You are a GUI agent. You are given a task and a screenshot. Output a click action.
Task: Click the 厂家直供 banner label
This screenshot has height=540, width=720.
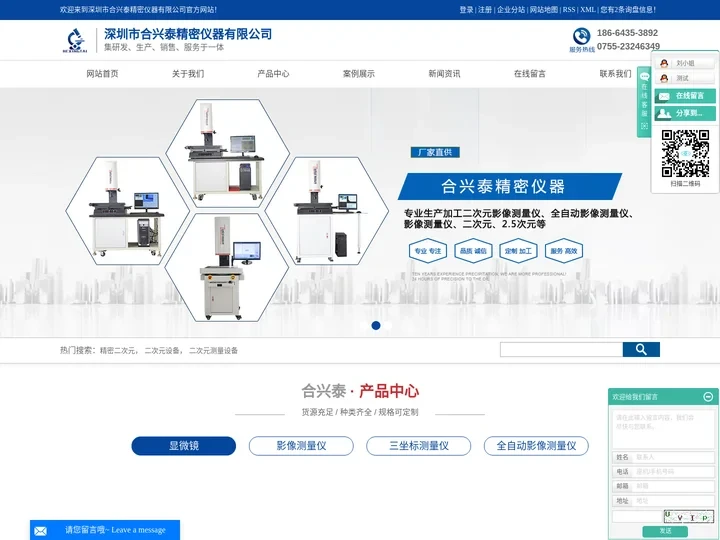pos(435,152)
